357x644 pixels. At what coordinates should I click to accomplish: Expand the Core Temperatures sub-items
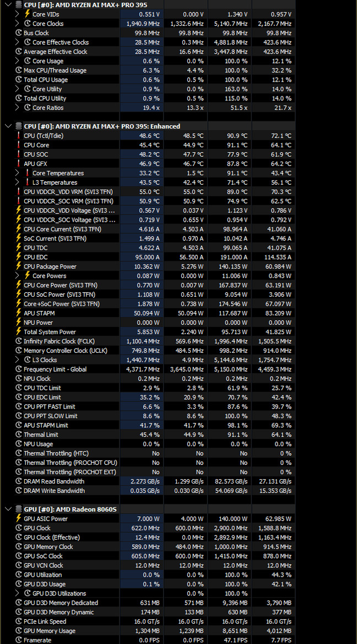click(x=17, y=173)
